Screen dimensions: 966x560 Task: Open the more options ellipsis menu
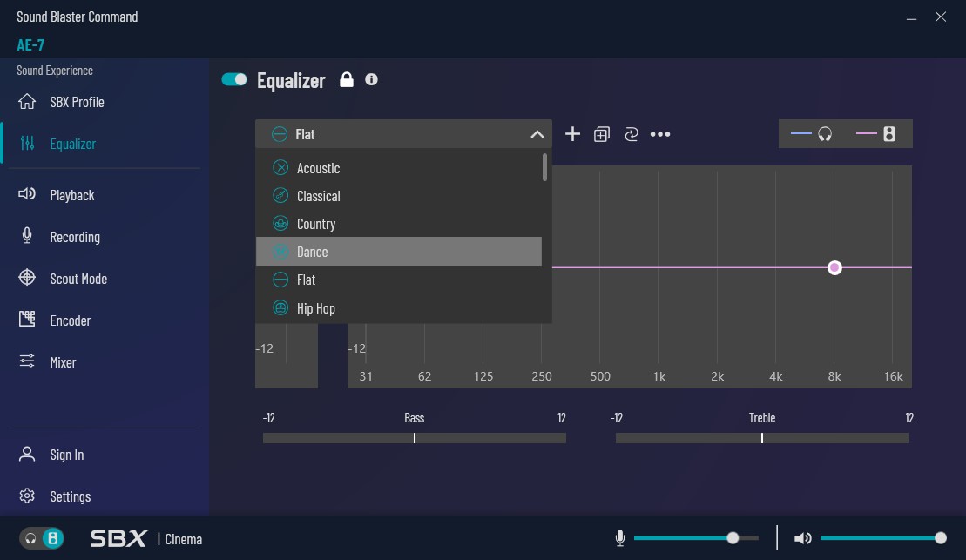[x=659, y=134]
